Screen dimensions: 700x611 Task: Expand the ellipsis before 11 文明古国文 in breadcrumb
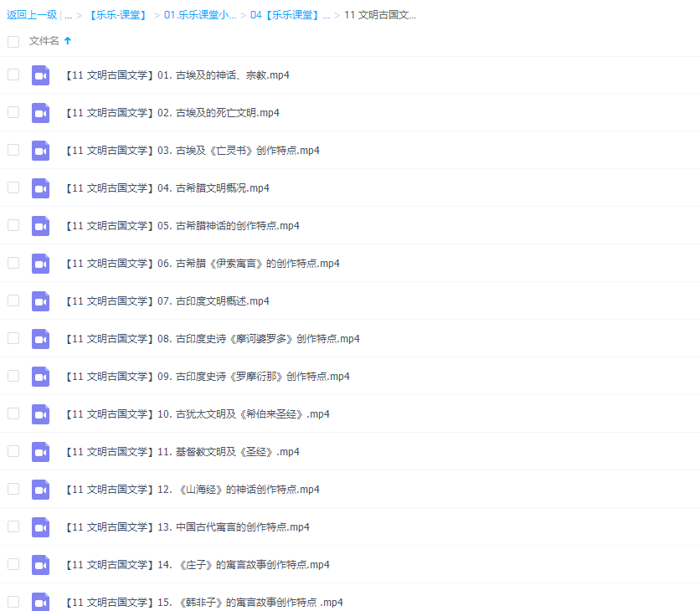(327, 14)
